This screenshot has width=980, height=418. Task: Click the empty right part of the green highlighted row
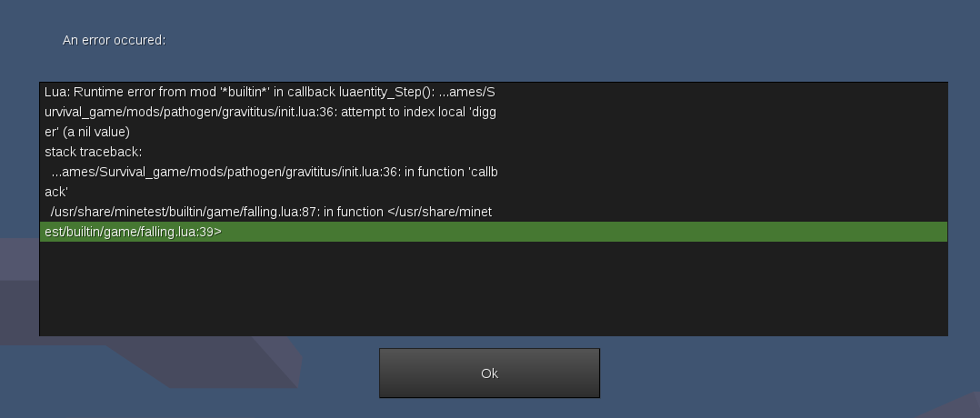pyautogui.click(x=585, y=232)
